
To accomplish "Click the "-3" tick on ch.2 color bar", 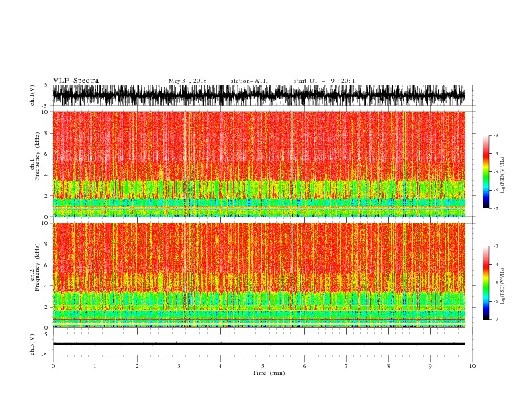I will click(x=495, y=246).
